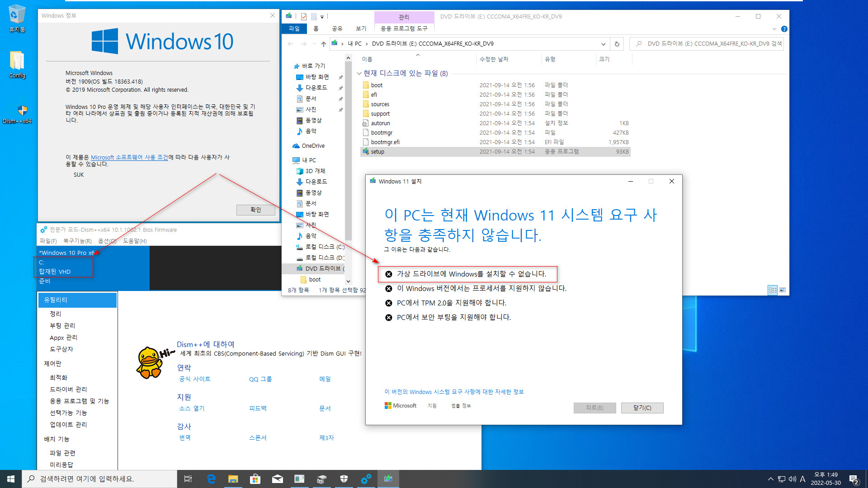Open the 도움말(H) menu in Dism++

coord(135,241)
